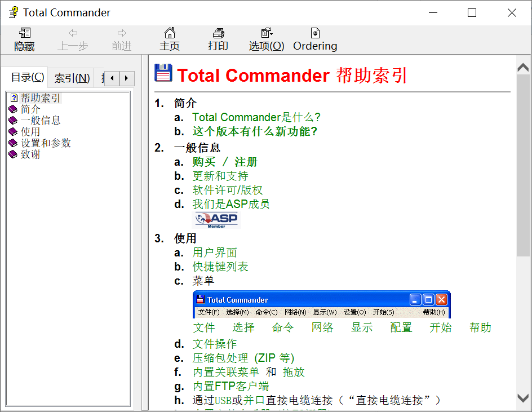Click the vertical scrollbar thumb

click(523, 165)
